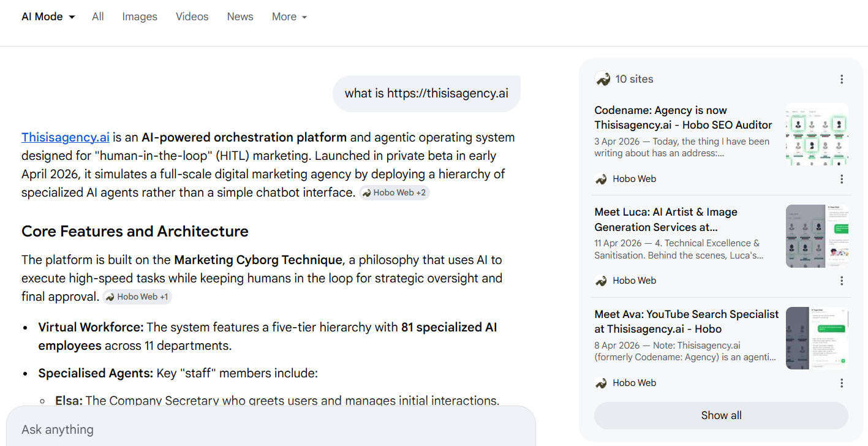Switch to the News tab
This screenshot has width=868, height=446.
[x=240, y=17]
